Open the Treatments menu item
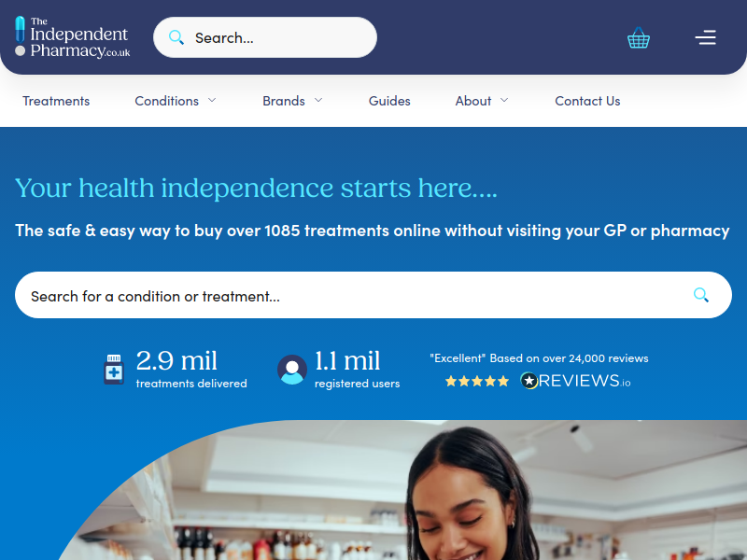 click(x=56, y=101)
